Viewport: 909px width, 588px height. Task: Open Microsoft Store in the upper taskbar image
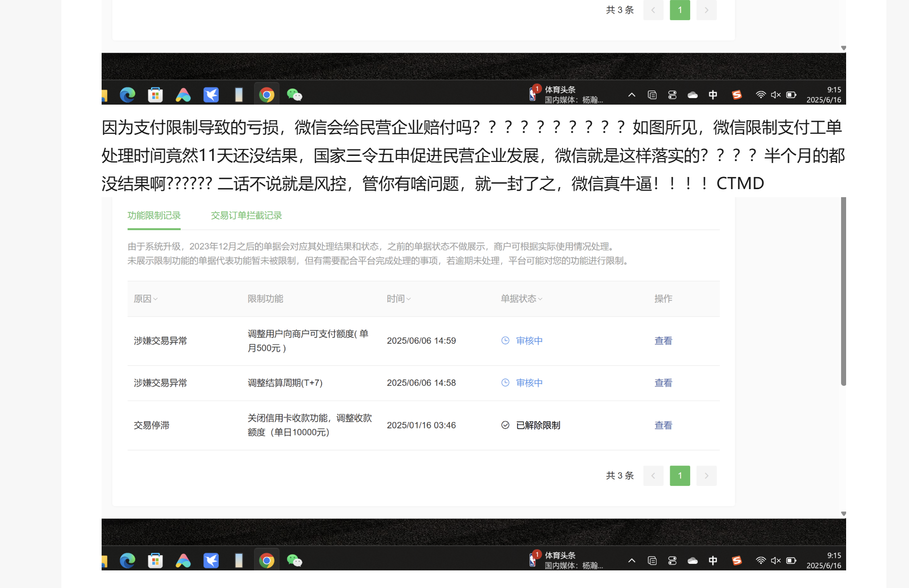[155, 95]
